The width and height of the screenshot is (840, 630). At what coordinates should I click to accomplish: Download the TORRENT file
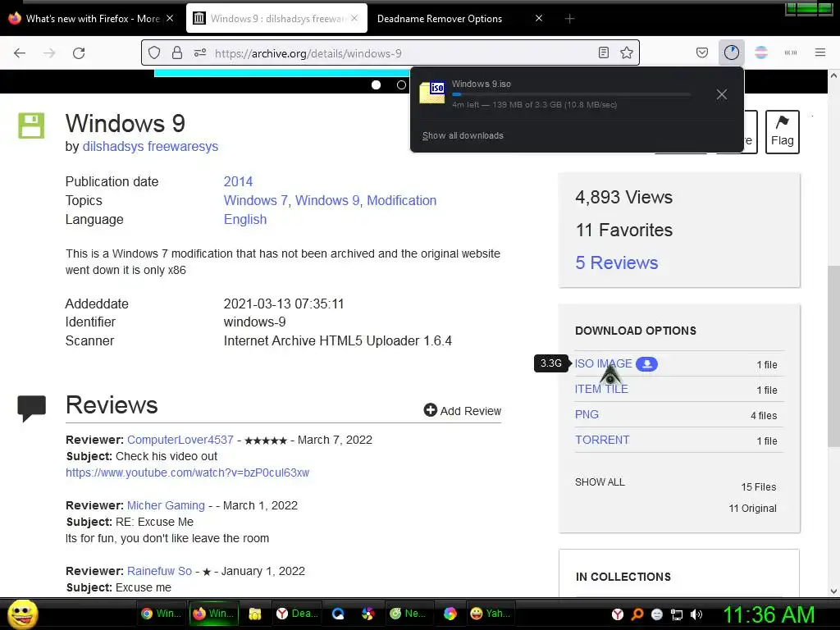point(602,440)
